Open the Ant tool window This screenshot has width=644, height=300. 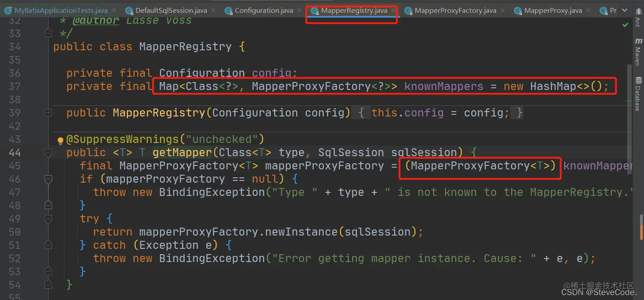pyautogui.click(x=638, y=19)
